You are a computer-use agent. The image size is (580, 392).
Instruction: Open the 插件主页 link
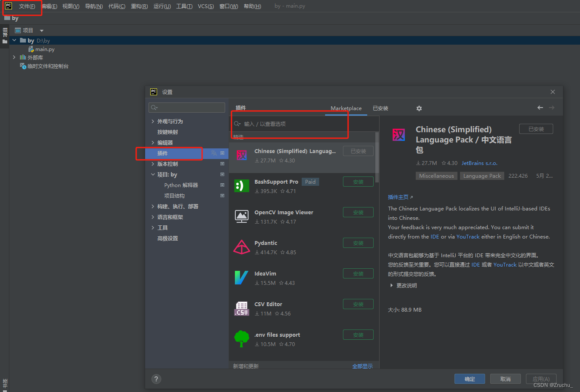click(397, 197)
